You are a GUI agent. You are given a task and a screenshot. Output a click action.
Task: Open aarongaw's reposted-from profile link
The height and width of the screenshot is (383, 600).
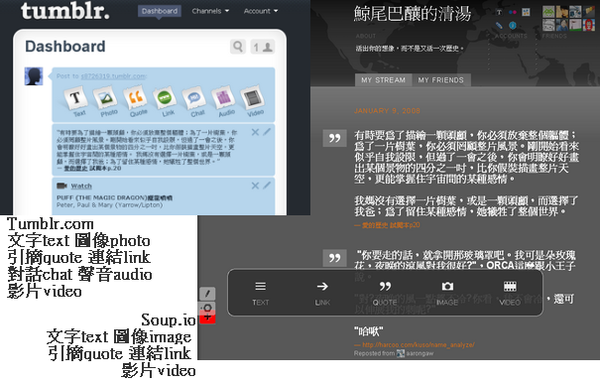click(x=419, y=354)
